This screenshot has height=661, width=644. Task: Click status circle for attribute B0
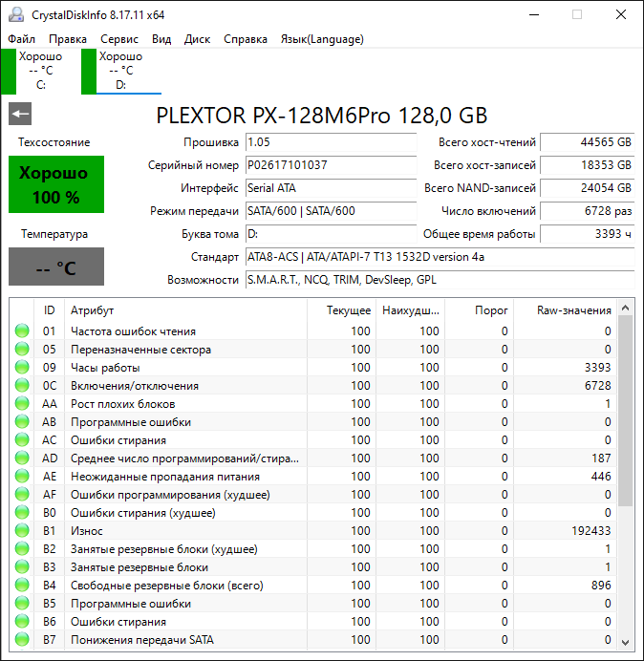coord(22,512)
